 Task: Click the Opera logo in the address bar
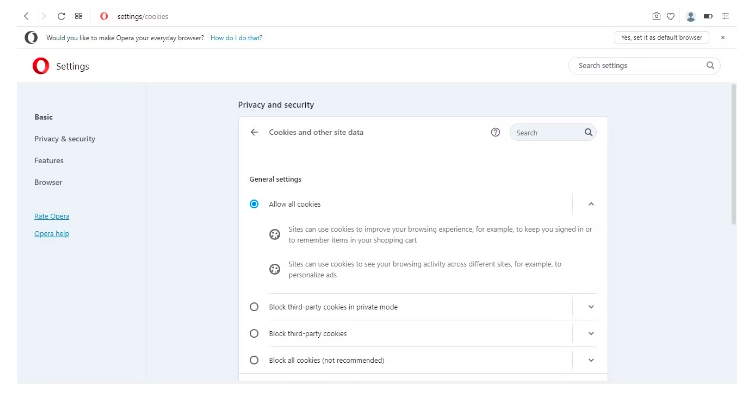coord(104,16)
